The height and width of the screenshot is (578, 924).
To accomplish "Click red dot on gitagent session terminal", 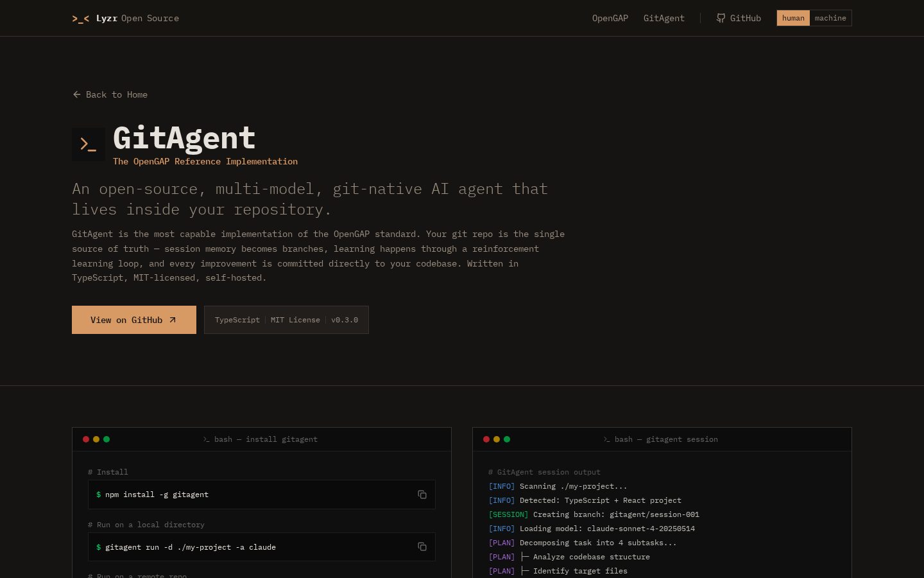I will 486,439.
